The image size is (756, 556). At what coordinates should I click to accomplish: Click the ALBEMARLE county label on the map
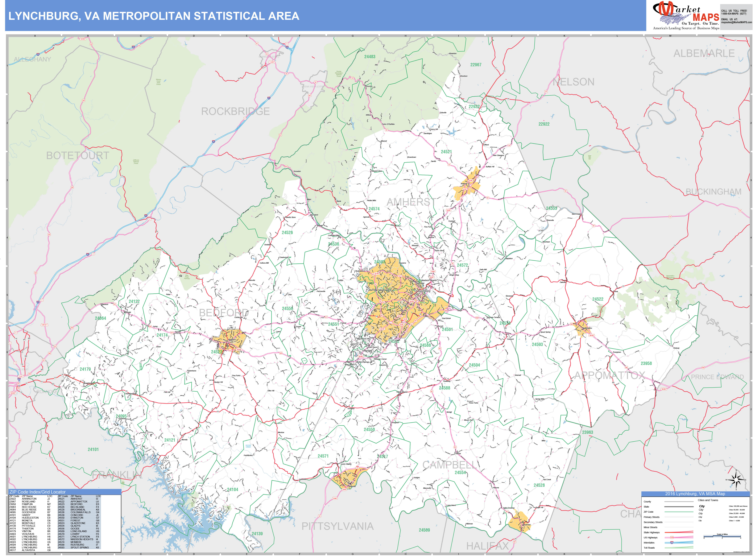[x=704, y=53]
